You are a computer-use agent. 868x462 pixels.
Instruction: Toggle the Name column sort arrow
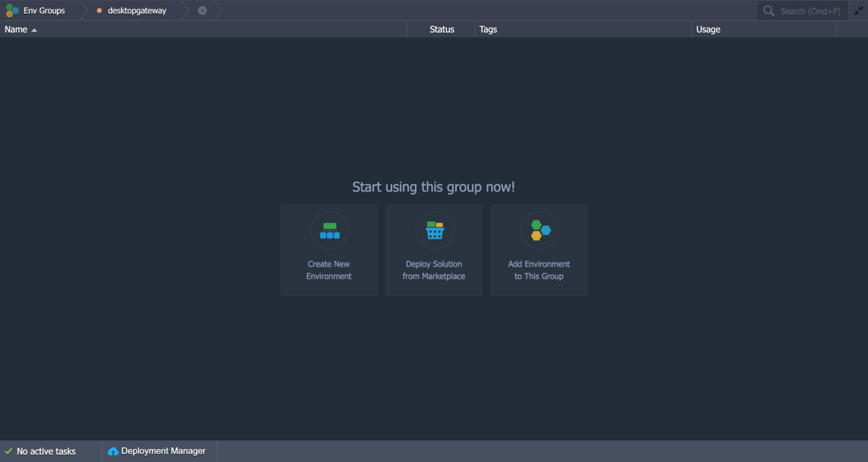click(33, 29)
